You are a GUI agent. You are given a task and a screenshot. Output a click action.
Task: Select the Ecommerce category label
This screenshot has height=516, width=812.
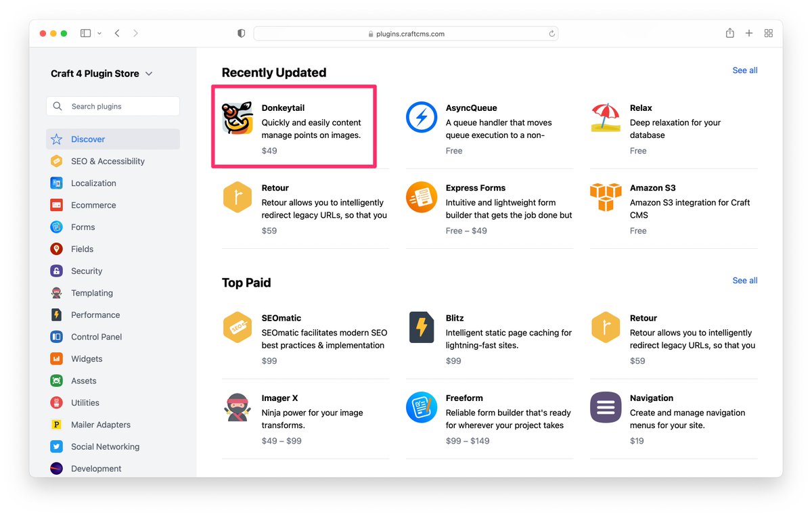click(x=93, y=205)
